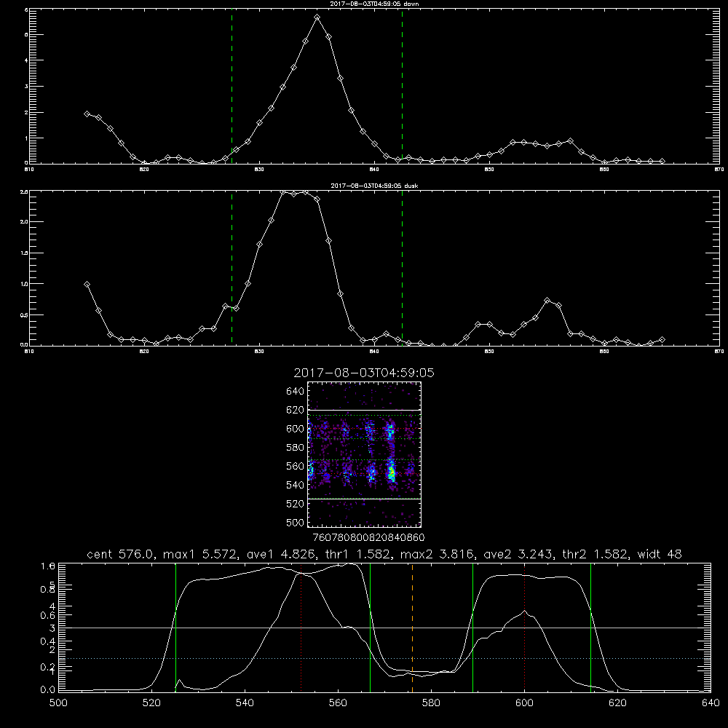The width and height of the screenshot is (728, 728).
Task: Click the "1.6" y-axis label of bottom plot
Action: [x=48, y=566]
